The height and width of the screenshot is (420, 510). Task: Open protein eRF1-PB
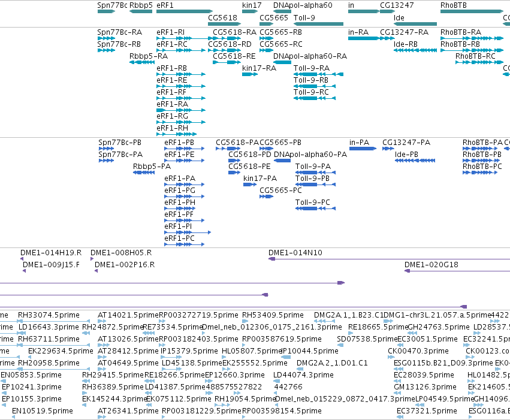(179, 143)
